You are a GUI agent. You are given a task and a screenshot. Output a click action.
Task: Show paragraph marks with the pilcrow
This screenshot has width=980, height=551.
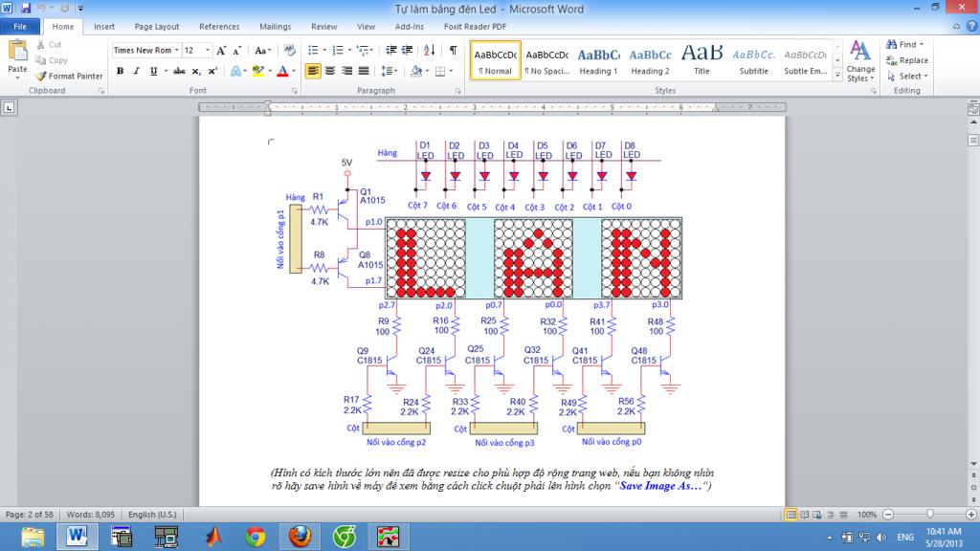(453, 51)
